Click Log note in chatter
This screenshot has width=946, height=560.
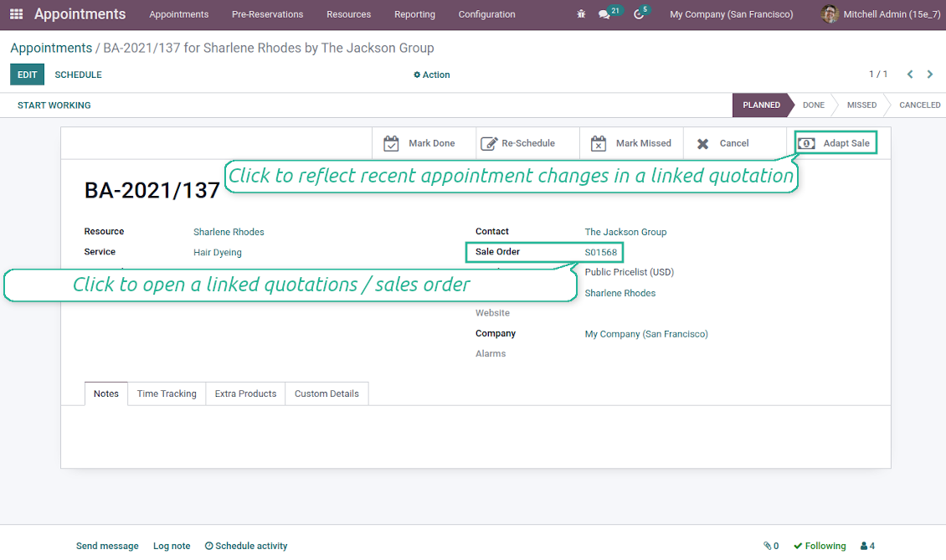[172, 546]
